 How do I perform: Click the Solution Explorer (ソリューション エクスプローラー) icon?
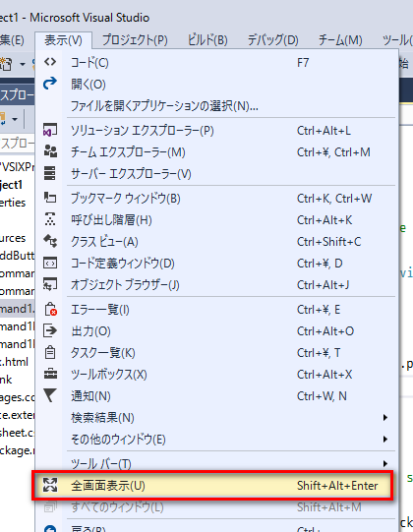point(50,130)
